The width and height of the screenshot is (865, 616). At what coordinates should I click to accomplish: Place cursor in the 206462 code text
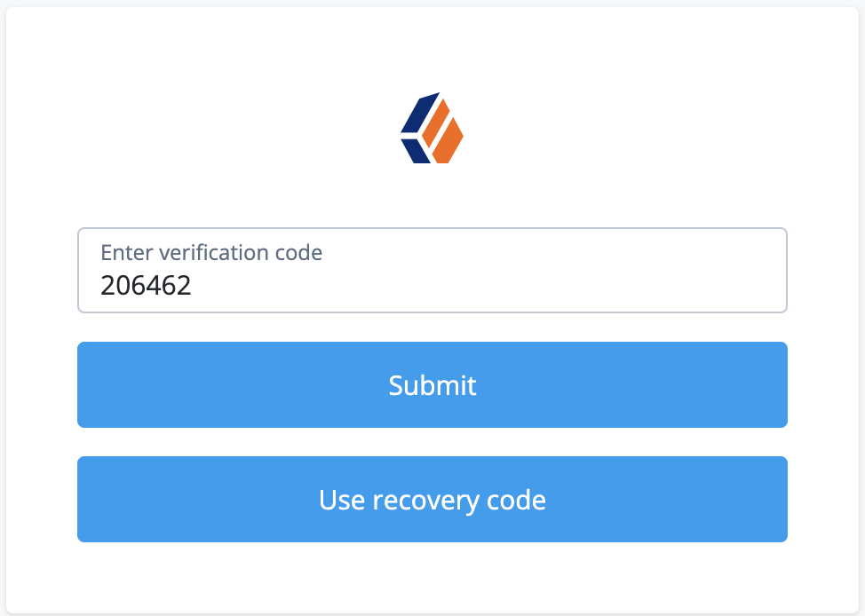pyautogui.click(x=147, y=286)
